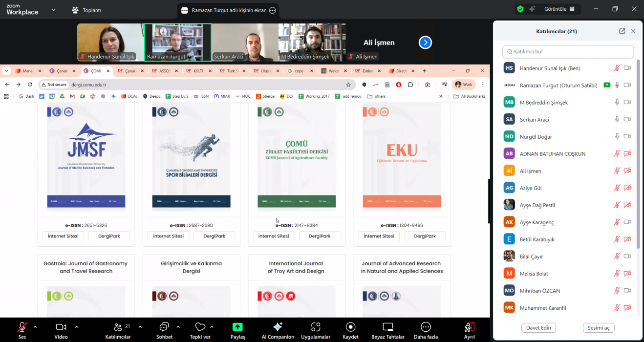Open the Görüntüle view dropdown
Image resolution: width=644 pixels, height=342 pixels.
[559, 9]
